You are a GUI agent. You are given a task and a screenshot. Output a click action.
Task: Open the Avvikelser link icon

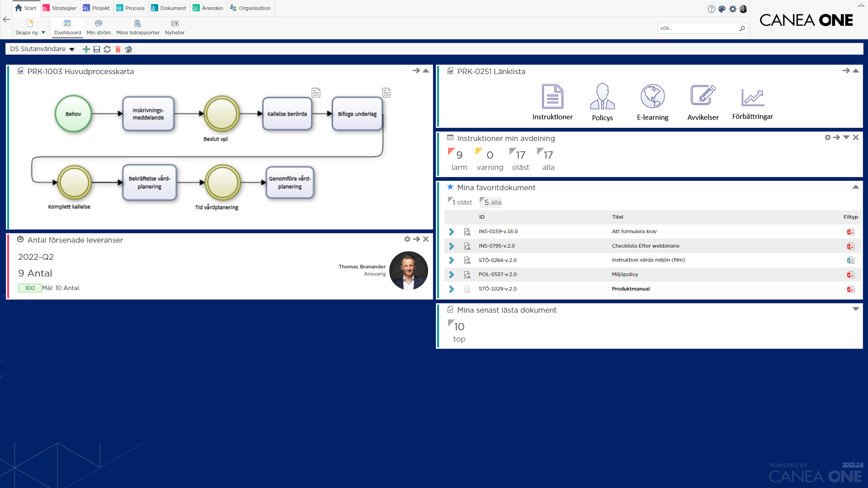[x=703, y=96]
